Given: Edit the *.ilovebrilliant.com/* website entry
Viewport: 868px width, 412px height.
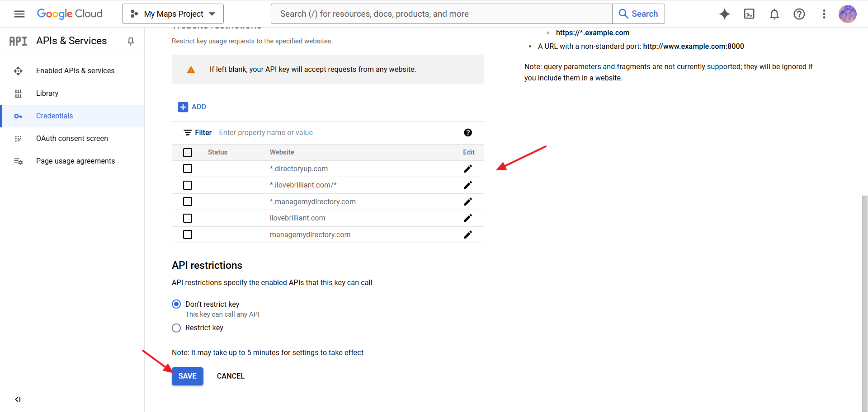Looking at the screenshot, I should tap(468, 185).
